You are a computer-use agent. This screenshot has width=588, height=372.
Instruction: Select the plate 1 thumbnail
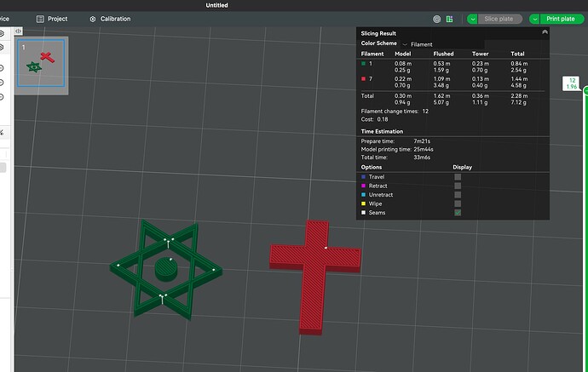pos(41,63)
